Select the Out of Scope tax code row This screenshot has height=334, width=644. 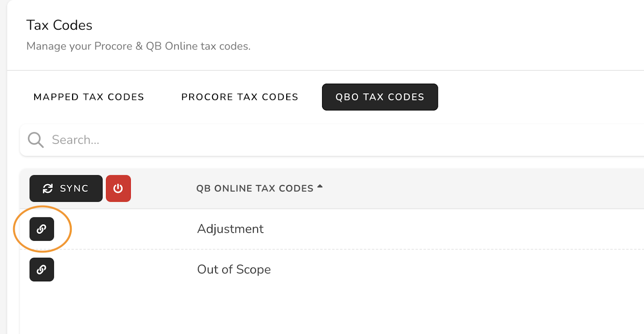[x=332, y=269]
